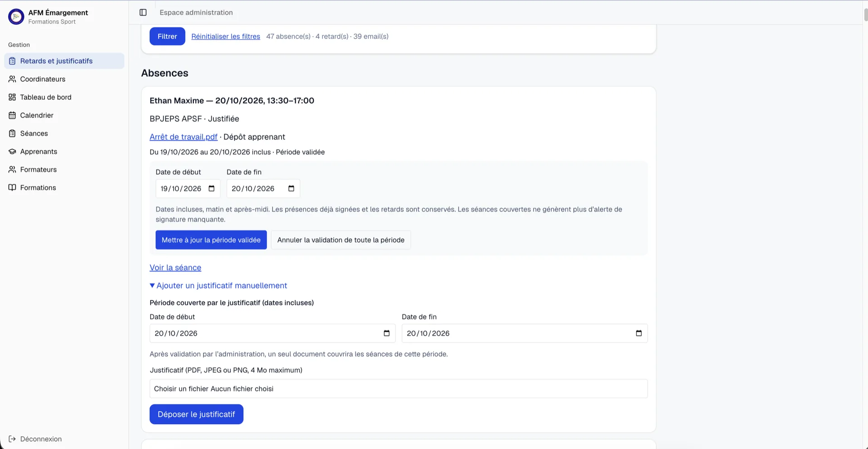This screenshot has width=868, height=449.
Task: Click the Apprenants graduation cap icon
Action: coord(12,151)
